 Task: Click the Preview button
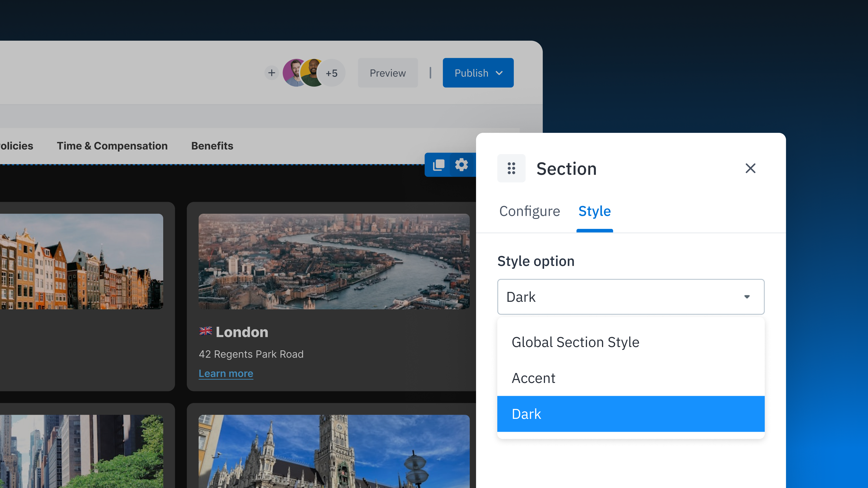coord(387,73)
